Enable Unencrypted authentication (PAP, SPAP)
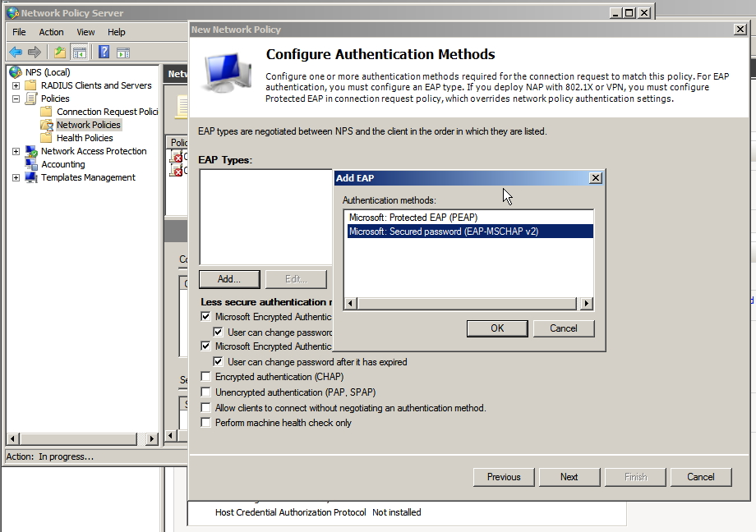Screen dimensions: 756x532 (206, 392)
